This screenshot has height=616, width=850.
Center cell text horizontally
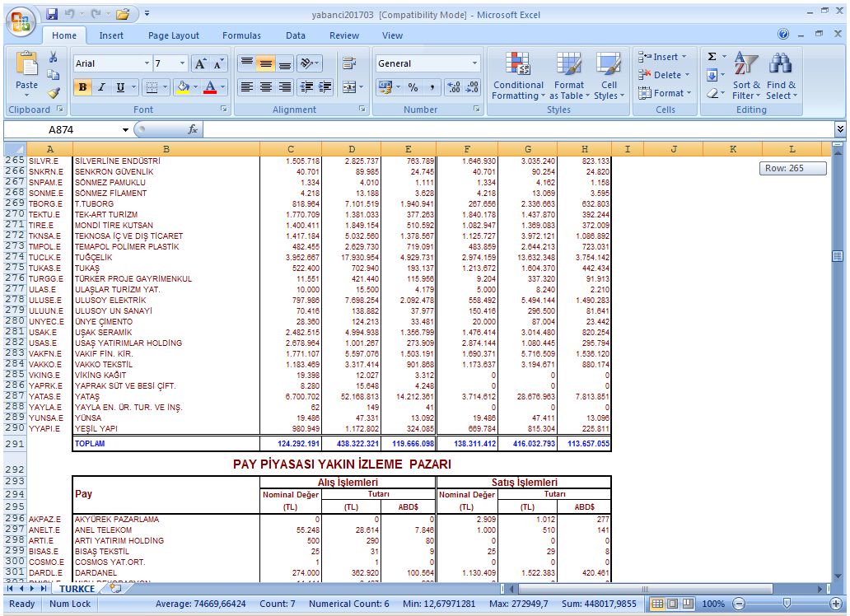click(265, 87)
